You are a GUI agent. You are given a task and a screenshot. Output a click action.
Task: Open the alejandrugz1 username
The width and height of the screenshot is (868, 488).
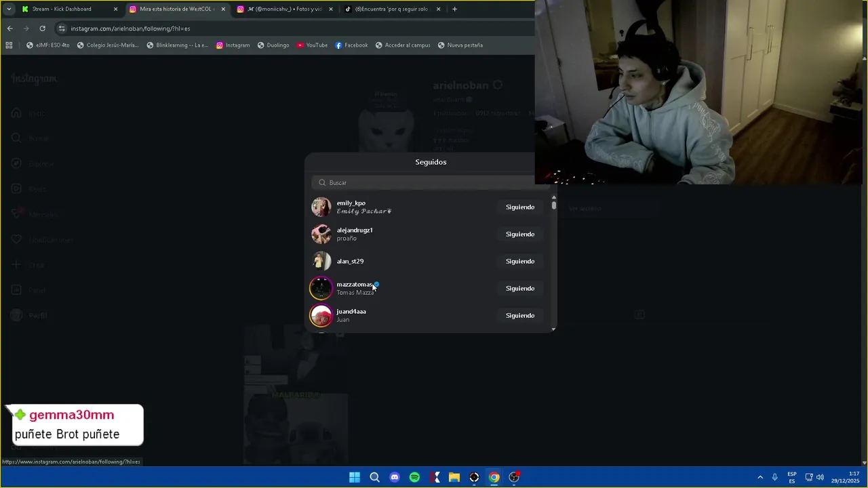tap(355, 230)
